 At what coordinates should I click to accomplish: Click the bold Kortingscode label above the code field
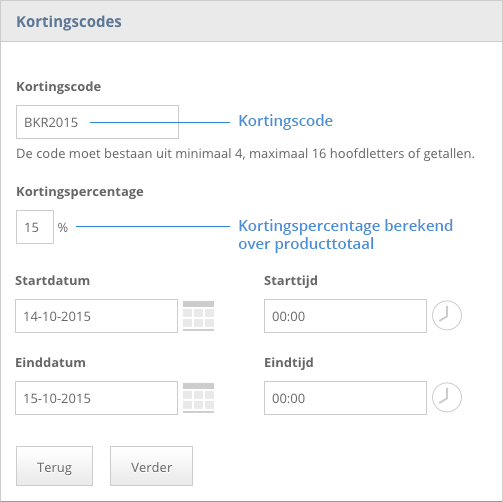59,87
